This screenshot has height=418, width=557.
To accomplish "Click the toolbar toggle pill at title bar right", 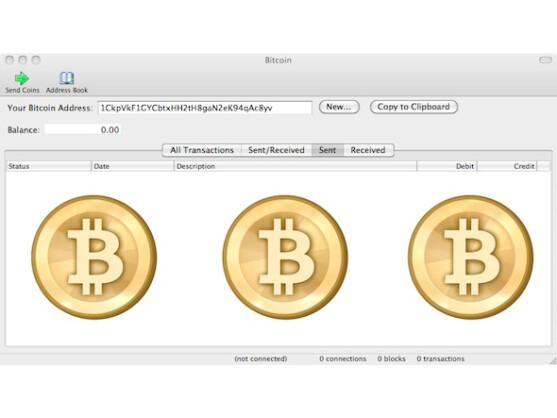I will pos(545,60).
